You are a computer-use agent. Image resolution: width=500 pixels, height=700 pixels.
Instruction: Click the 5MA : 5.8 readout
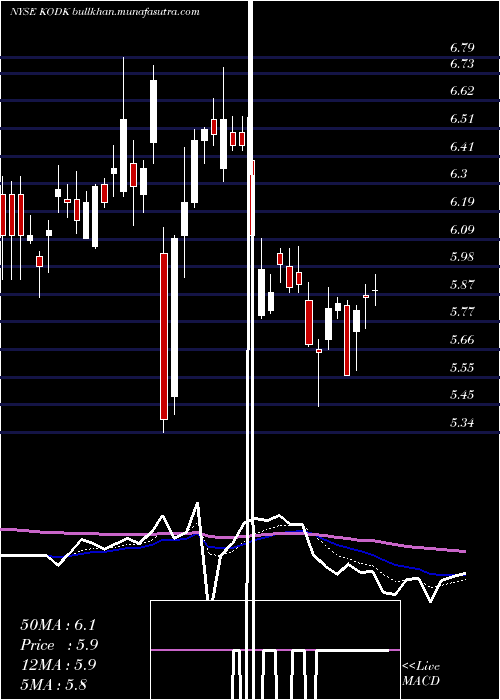click(54, 684)
